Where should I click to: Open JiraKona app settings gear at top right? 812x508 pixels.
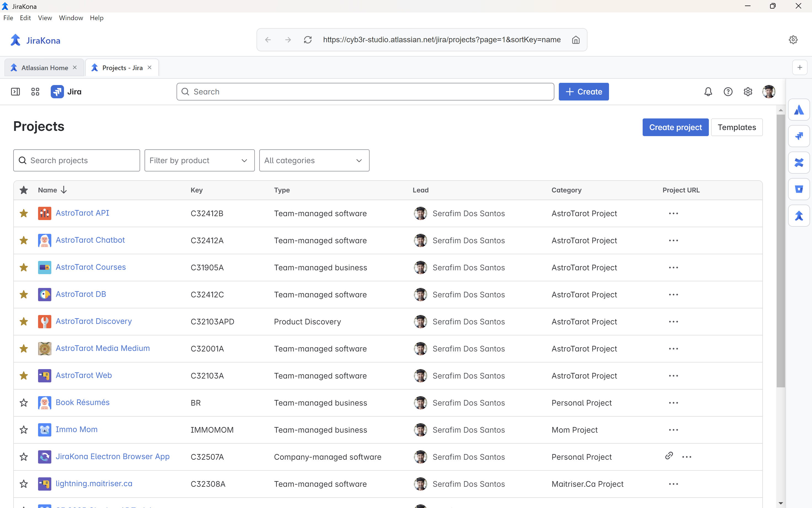pos(793,40)
